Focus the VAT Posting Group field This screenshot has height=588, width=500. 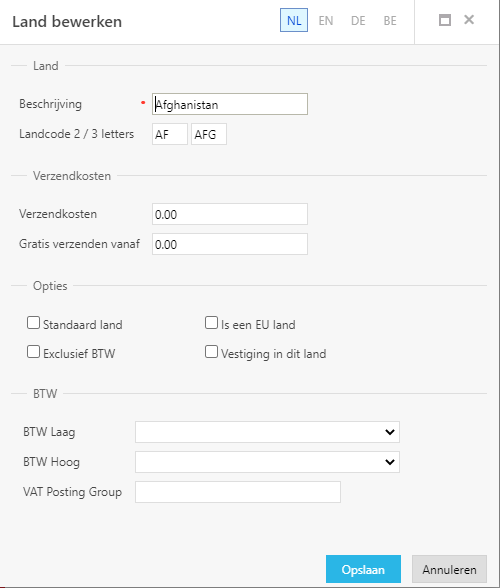pyautogui.click(x=238, y=492)
